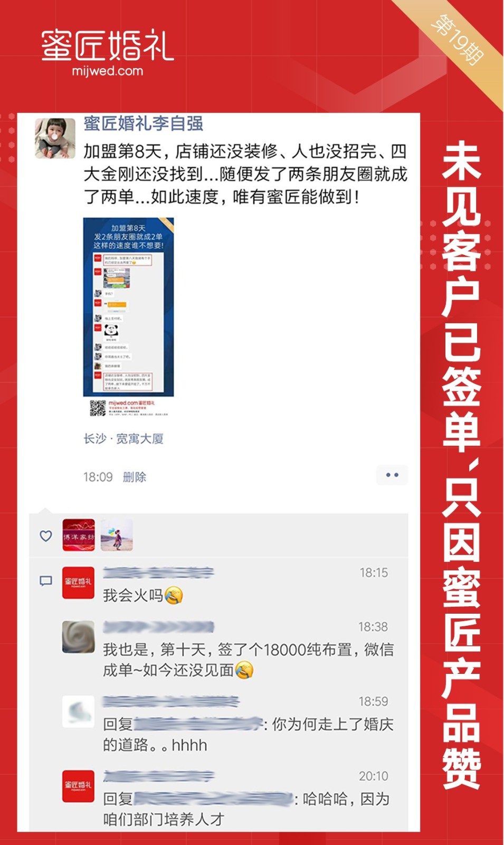This screenshot has width=504, height=845.
Task: Open the swirl avatar of 18:38 commenter
Action: click(78, 637)
